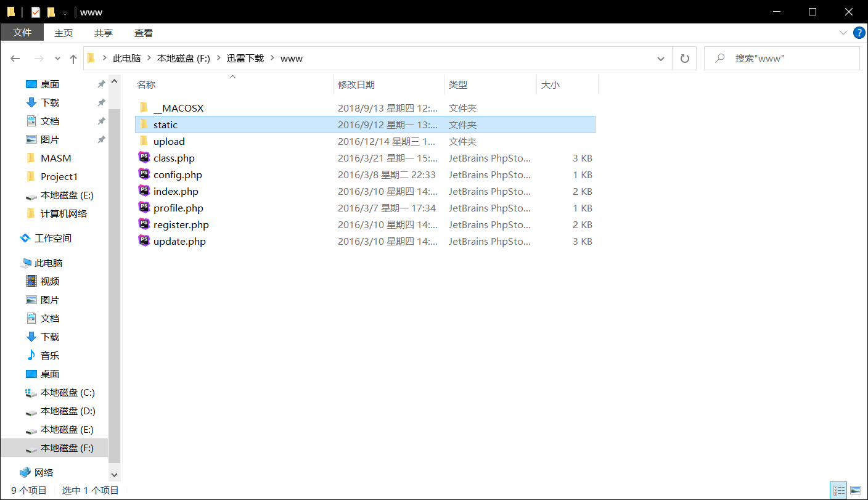Click the navigation pane scroll up arrow
Screen dimensions: 868x500
pyautogui.click(x=114, y=81)
